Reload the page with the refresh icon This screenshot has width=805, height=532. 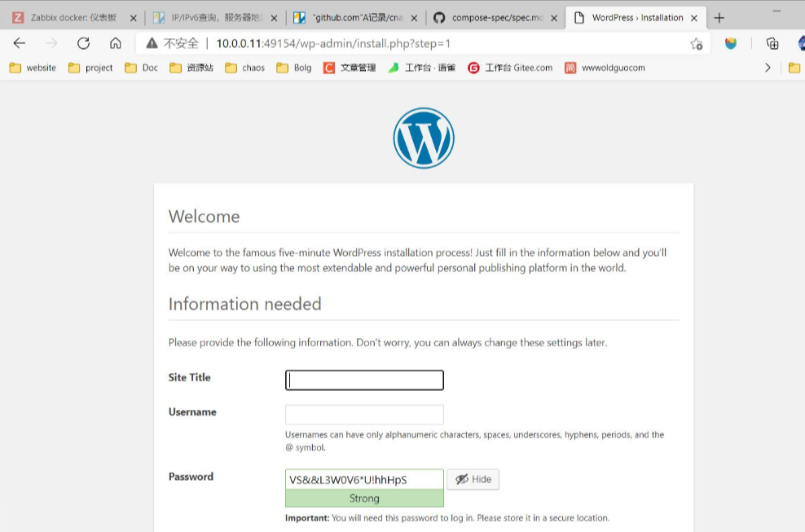83,44
